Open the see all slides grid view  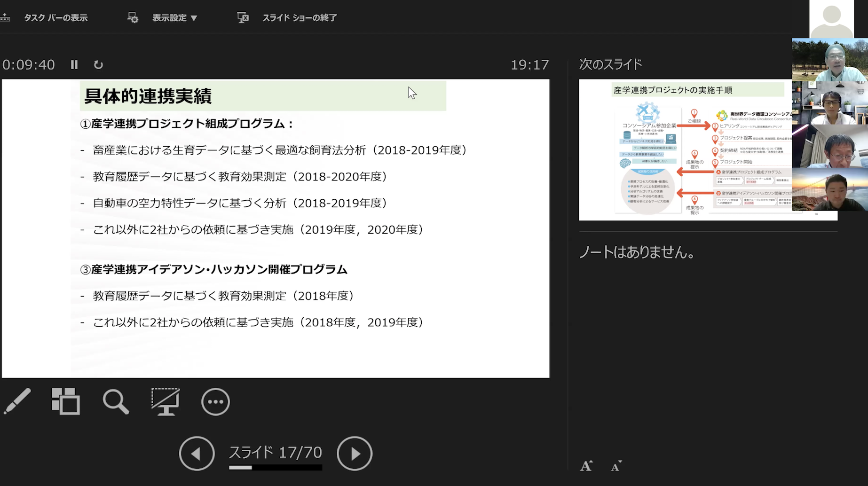(65, 401)
